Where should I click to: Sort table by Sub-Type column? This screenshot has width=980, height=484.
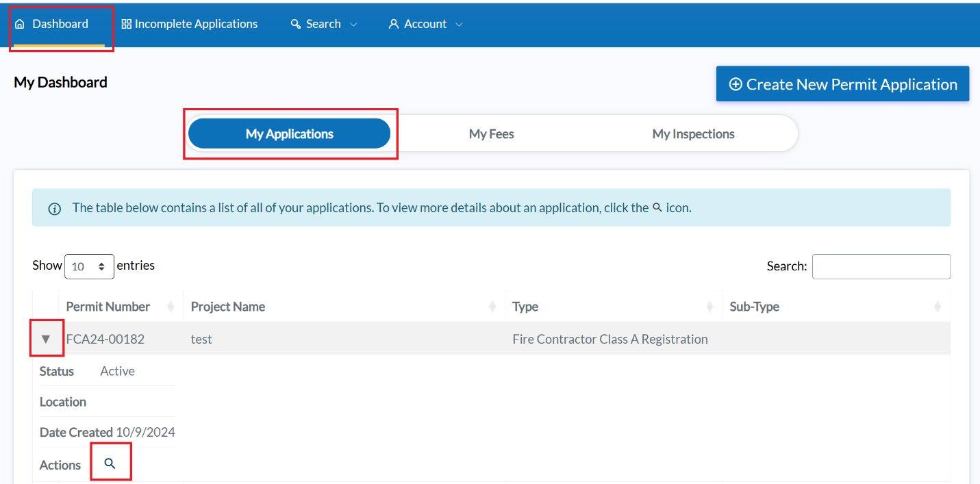coord(754,307)
